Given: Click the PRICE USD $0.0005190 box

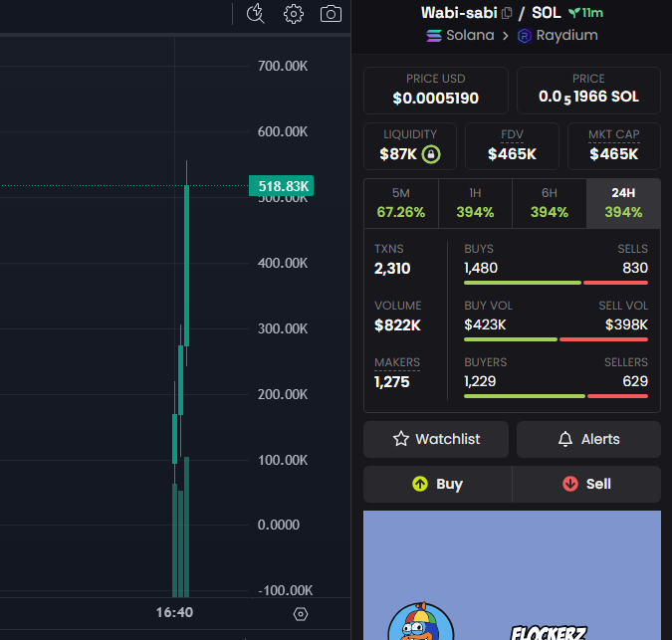Looking at the screenshot, I should click(436, 91).
